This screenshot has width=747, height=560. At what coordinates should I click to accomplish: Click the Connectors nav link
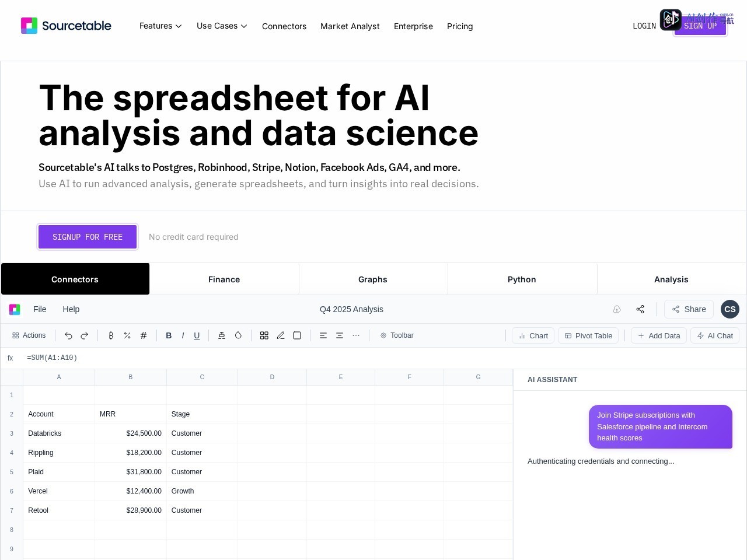[284, 26]
